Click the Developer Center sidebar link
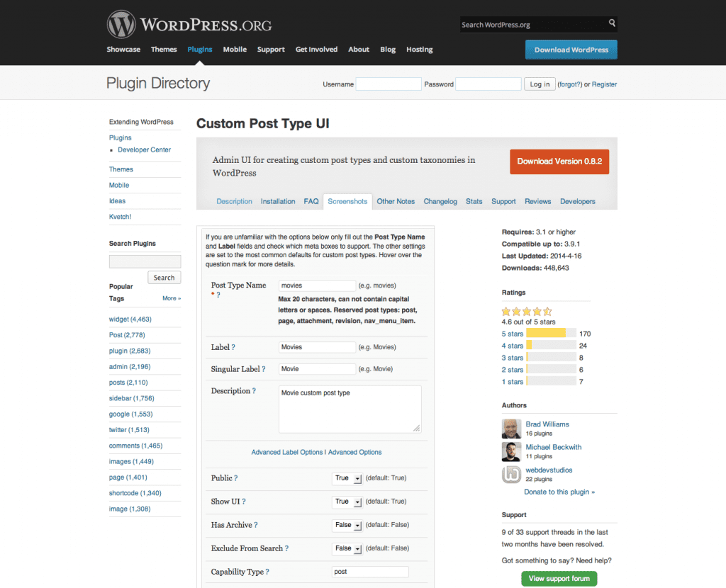The image size is (726, 588). (144, 150)
